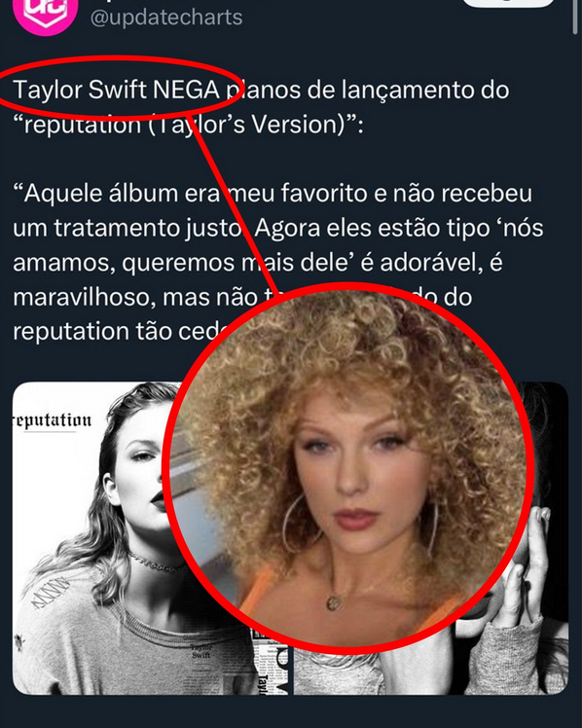Click the text line starting 'um tratamento justo'

click(278, 228)
